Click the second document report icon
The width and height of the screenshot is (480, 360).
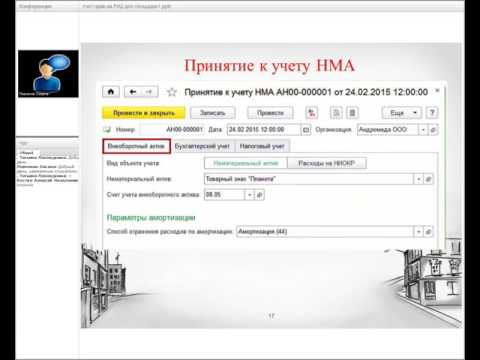pyautogui.click(x=352, y=113)
